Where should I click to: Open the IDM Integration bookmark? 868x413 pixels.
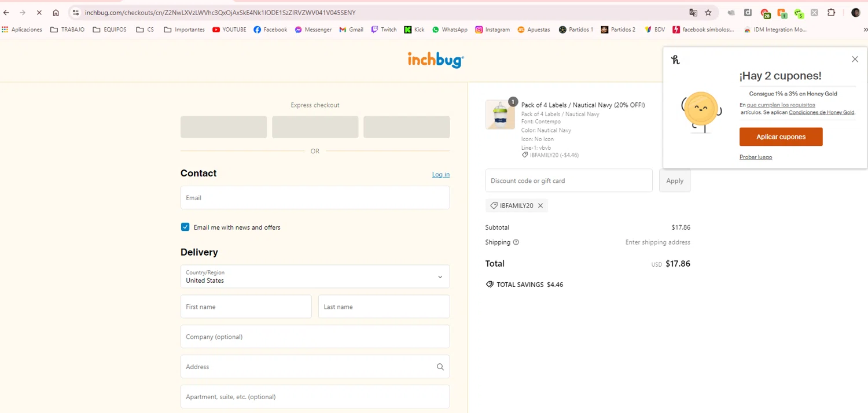coord(775,30)
